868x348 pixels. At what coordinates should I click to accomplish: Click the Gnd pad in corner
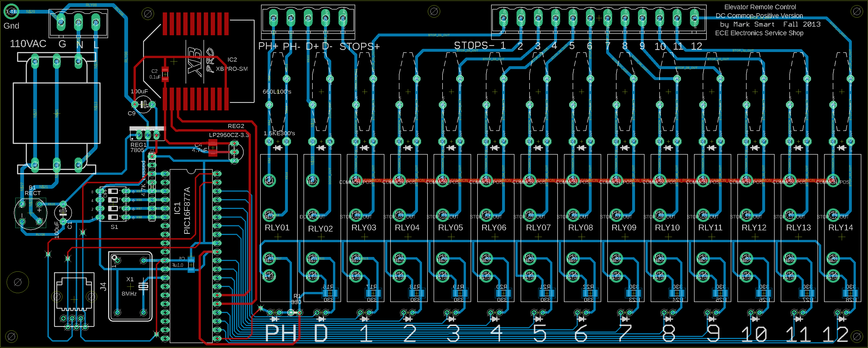(11, 12)
